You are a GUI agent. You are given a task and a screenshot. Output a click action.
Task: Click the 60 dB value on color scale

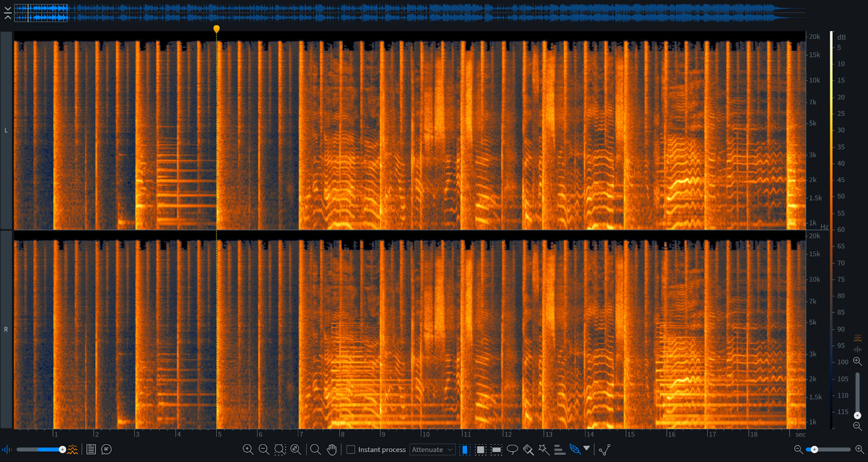coord(841,230)
